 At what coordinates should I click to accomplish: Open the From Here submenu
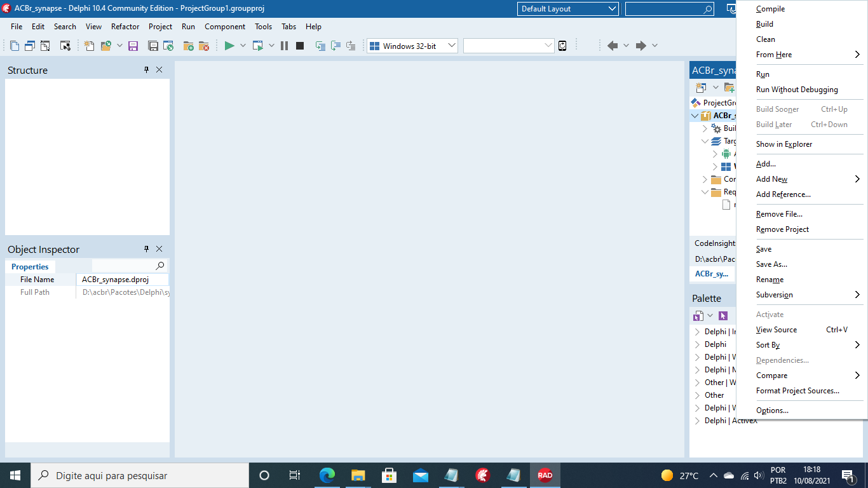coord(802,55)
